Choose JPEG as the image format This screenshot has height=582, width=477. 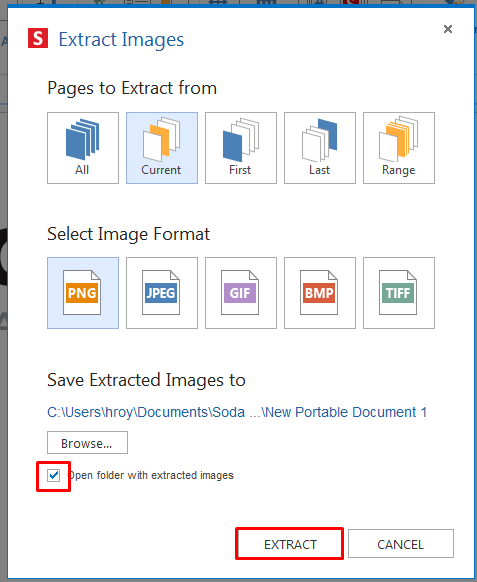pos(162,293)
